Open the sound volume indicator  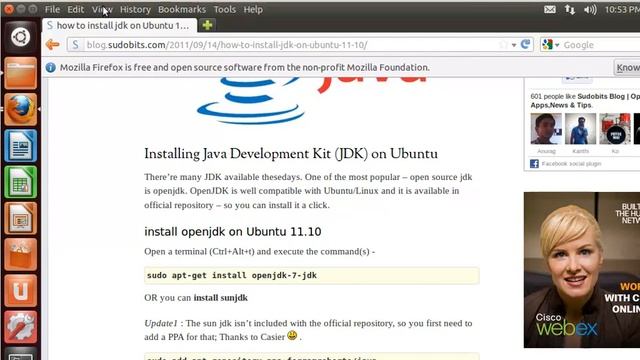click(590, 9)
